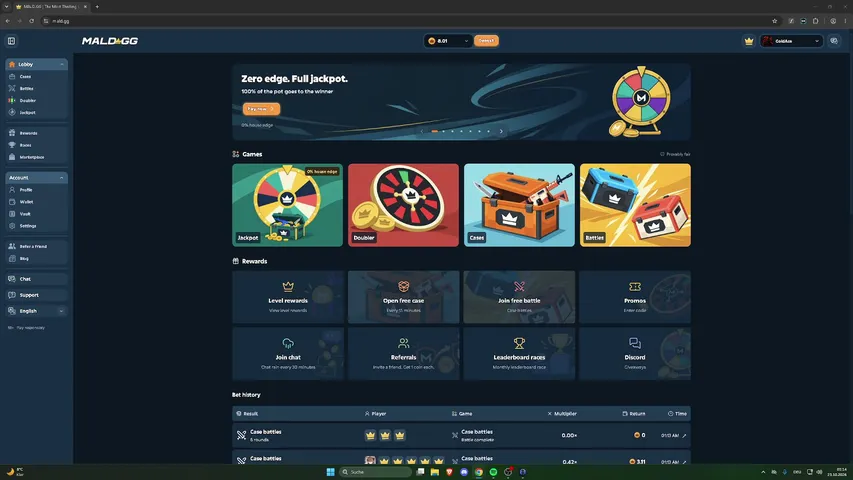Collapse the sidebar with the panel toggle icon
The height and width of the screenshot is (480, 853).
(x=11, y=41)
